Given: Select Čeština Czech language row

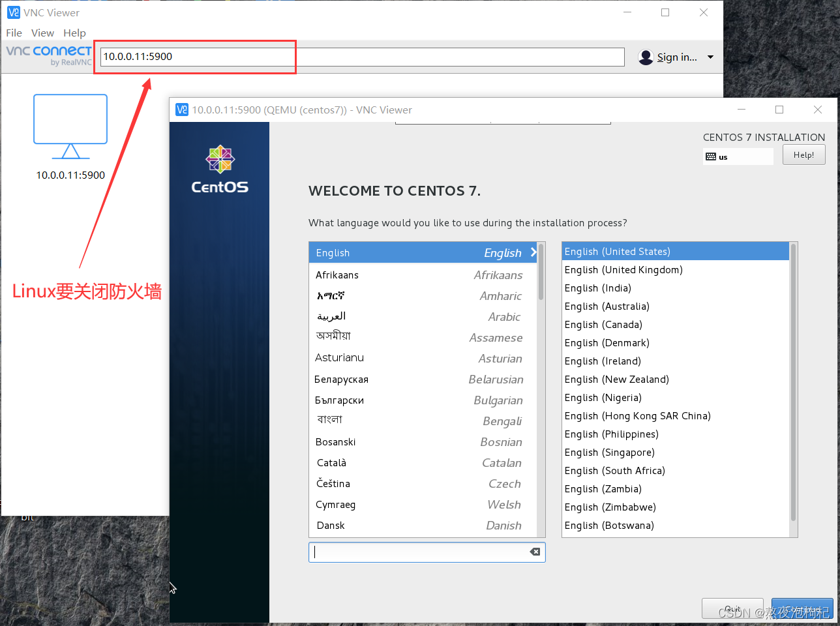Looking at the screenshot, I should 423,484.
